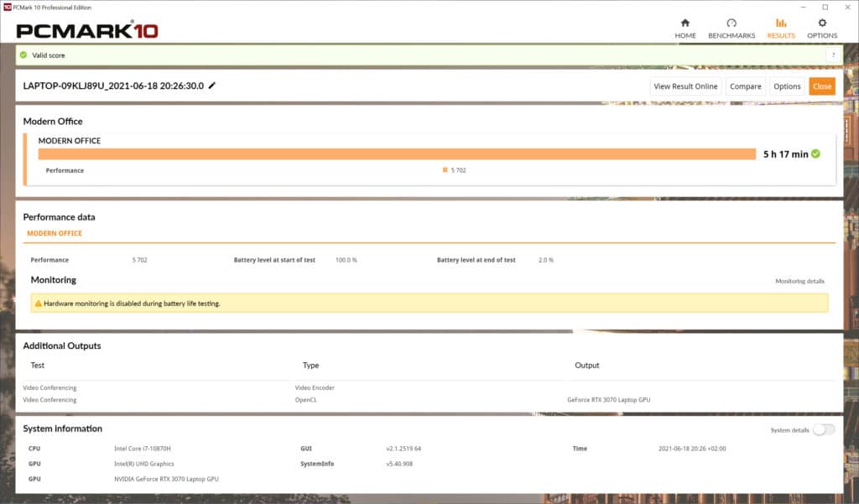Click the orange Modern Office progress bar

coord(397,154)
